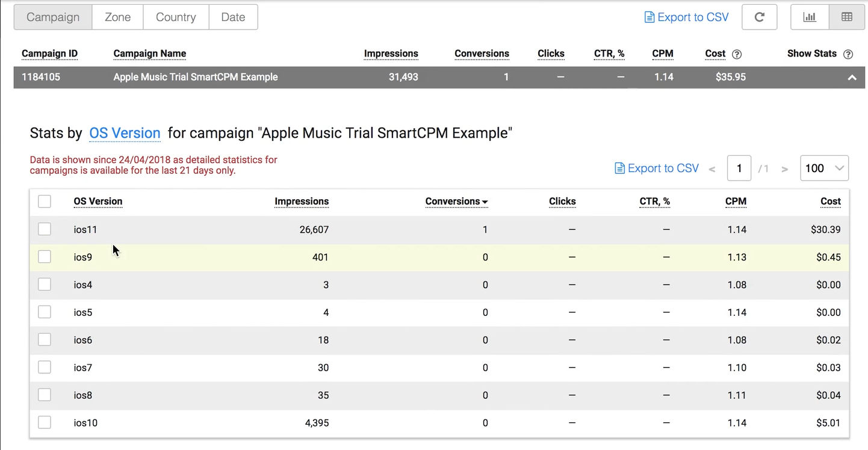The width and height of the screenshot is (868, 450).
Task: Open the rows-per-page 100 dropdown
Action: 824,168
